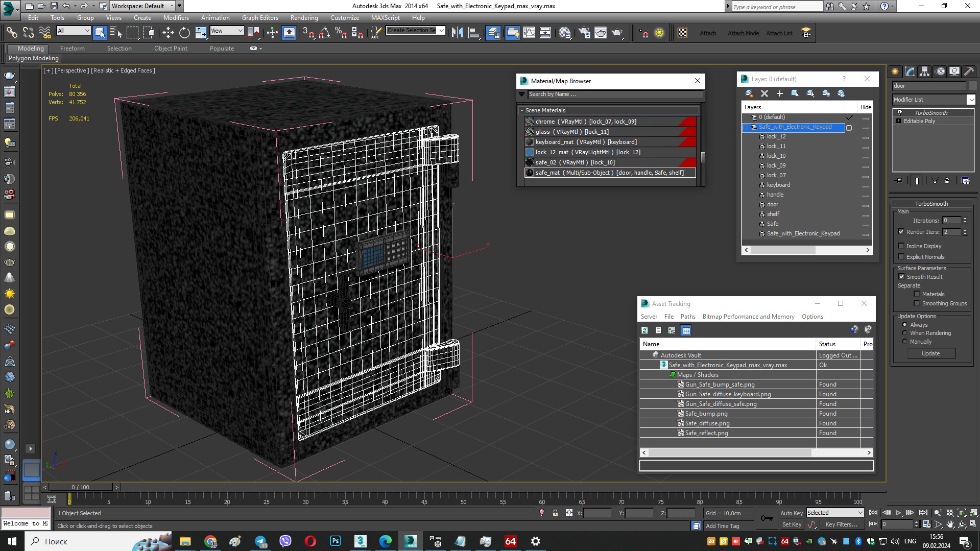Screen dimensions: 980x551
Task: Click the Update button in TurboSmooth
Action: point(930,353)
